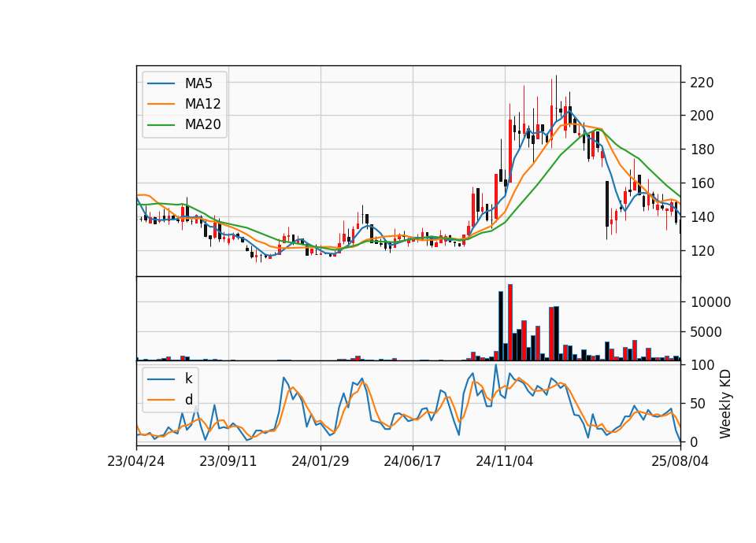Viewport: 756px width, 543px height.
Task: Click the blue MA5 legend line sample
Action: pos(161,83)
